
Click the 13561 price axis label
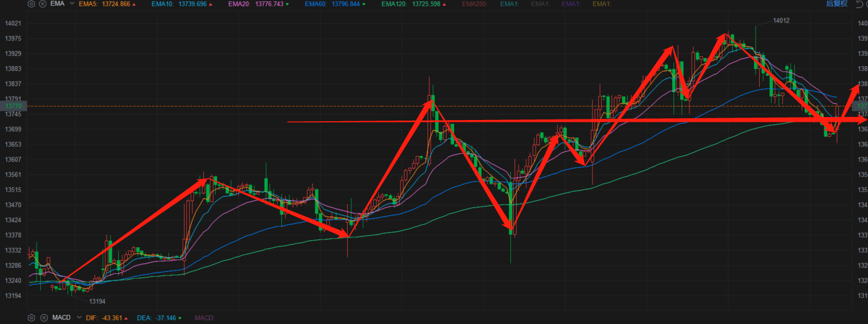tap(13, 175)
